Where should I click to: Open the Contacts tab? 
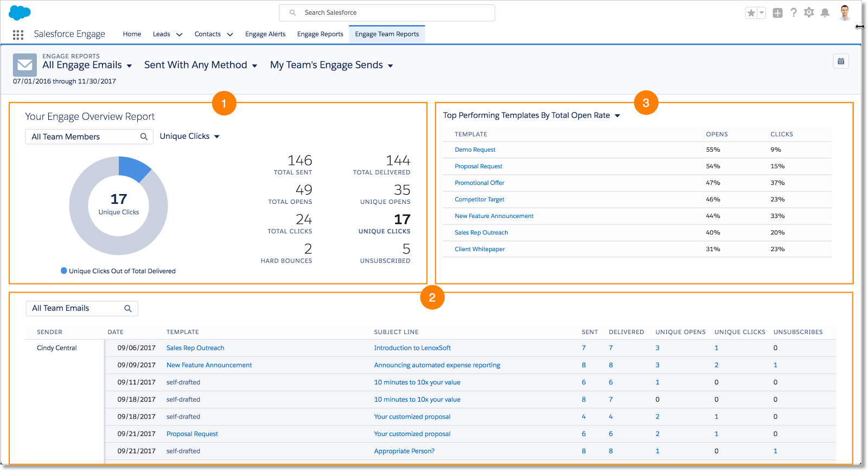208,34
